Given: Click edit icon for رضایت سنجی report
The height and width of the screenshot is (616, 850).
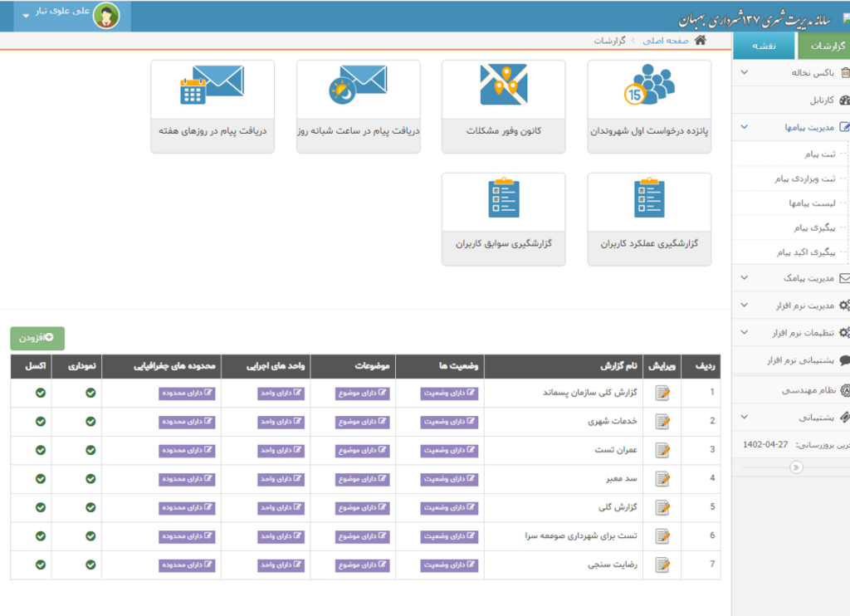Looking at the screenshot, I should tap(662, 565).
